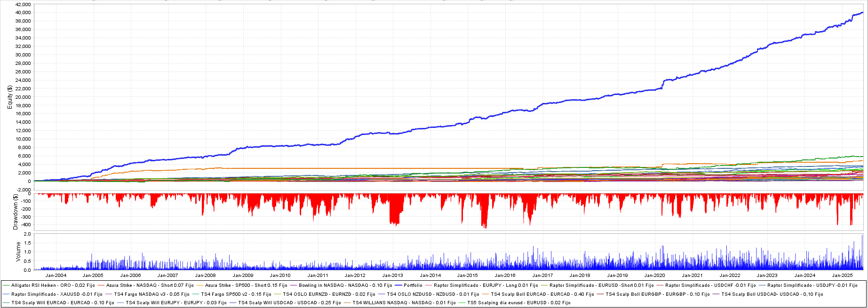Click TS4 Scalp Boll EURGBP legend entry
The image size is (868, 308).
[x=657, y=294]
